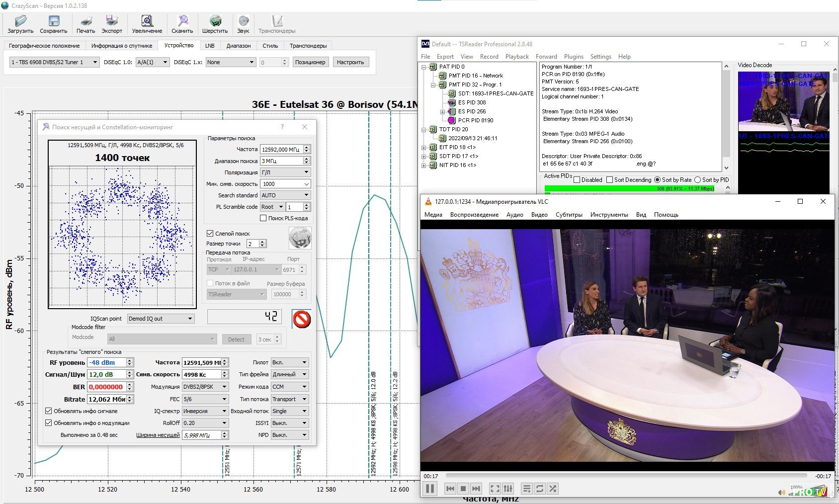Uncheck the Слепой поиск checkbox
Screen dimensions: 839x504
[x=210, y=233]
